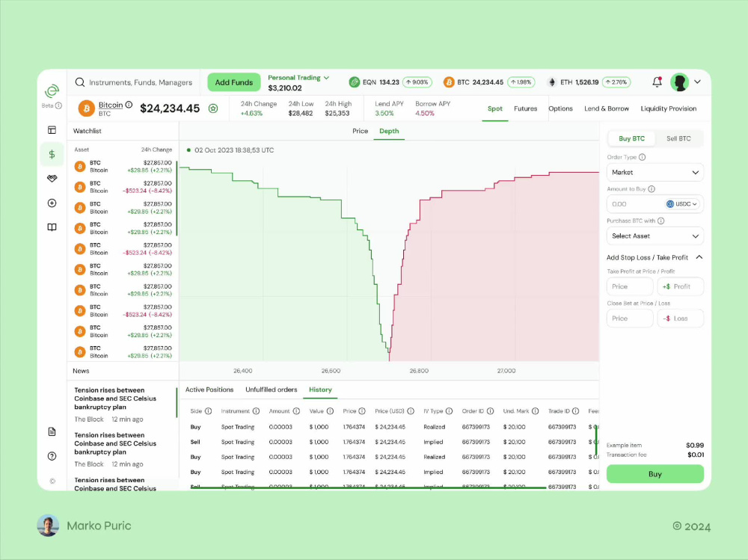Switch to Buy BTC mode

631,138
